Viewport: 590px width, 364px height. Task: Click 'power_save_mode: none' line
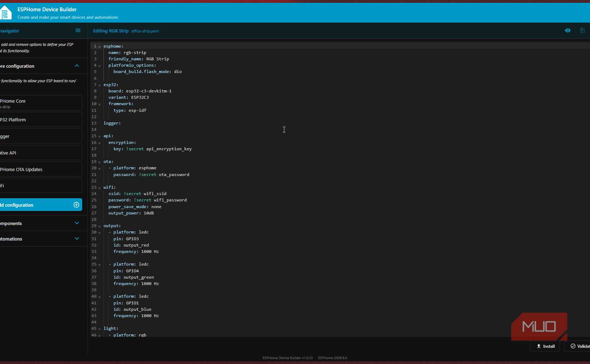coord(135,207)
